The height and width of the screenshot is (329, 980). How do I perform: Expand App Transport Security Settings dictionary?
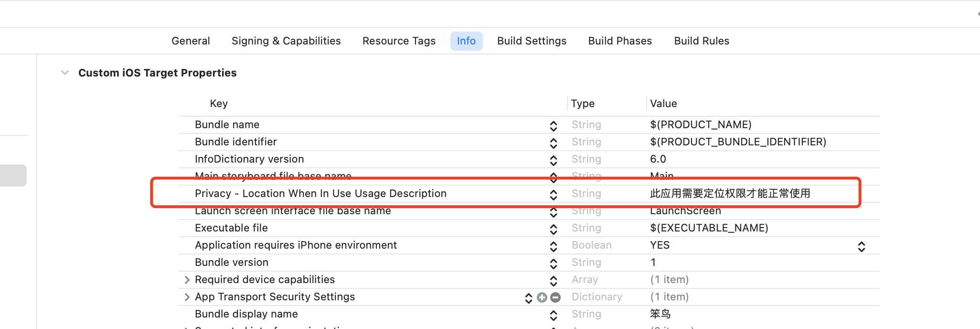tap(187, 297)
